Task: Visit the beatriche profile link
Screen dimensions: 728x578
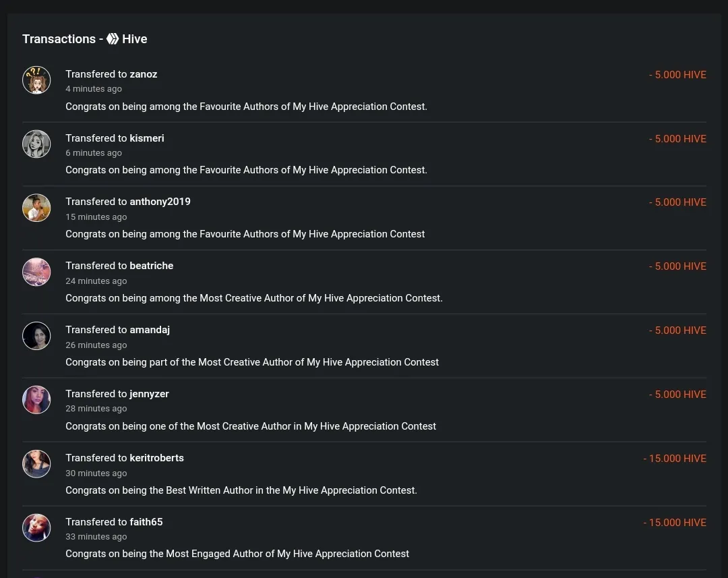Action: 152,266
